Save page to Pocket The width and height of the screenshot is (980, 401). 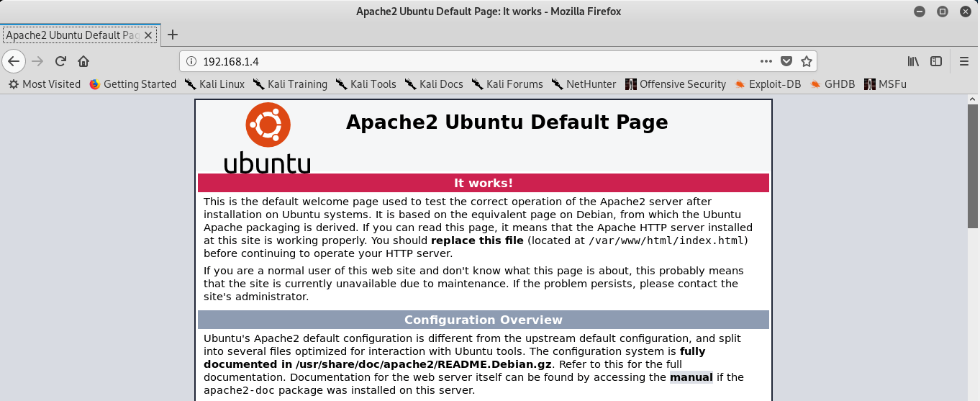[787, 61]
